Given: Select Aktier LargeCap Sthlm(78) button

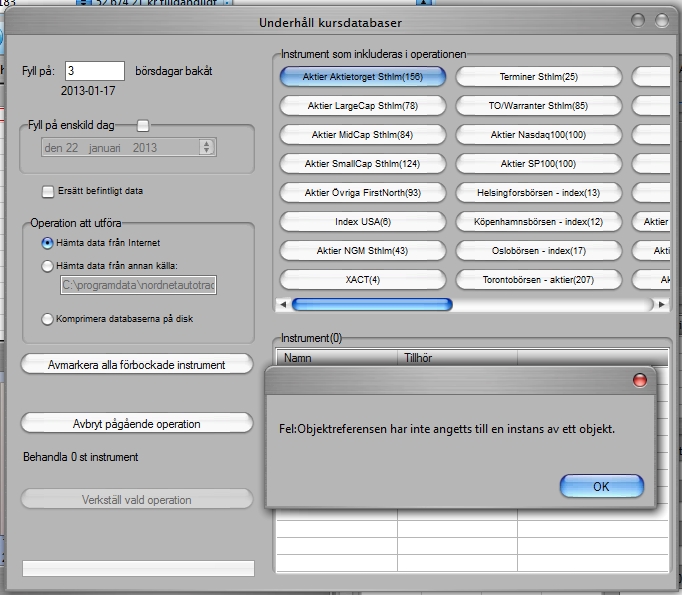Looking at the screenshot, I should pyautogui.click(x=364, y=105).
